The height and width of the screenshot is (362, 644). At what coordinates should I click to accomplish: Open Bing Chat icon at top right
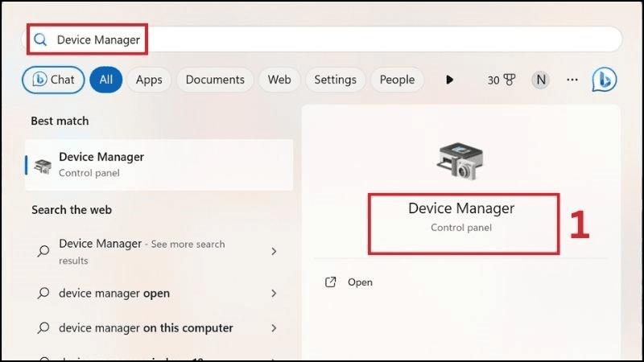[604, 80]
